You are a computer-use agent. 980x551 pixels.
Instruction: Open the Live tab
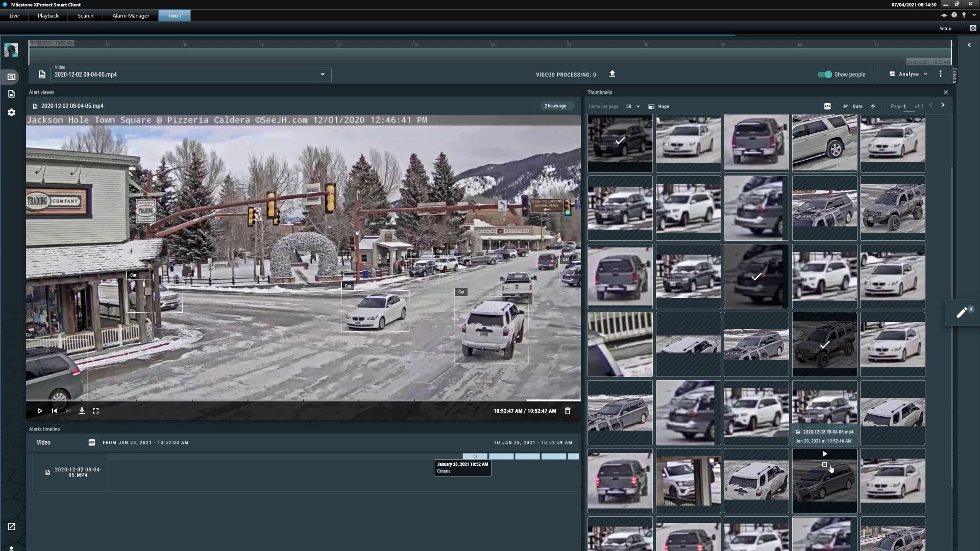(14, 16)
